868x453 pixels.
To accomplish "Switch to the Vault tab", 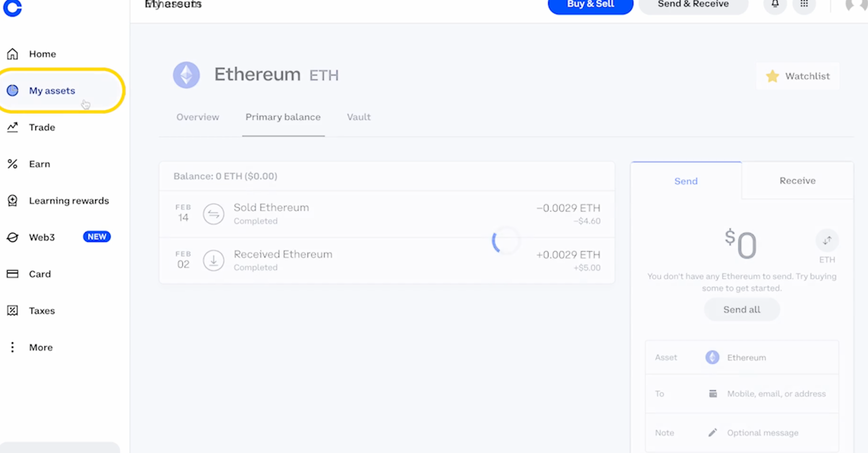I will [x=359, y=117].
